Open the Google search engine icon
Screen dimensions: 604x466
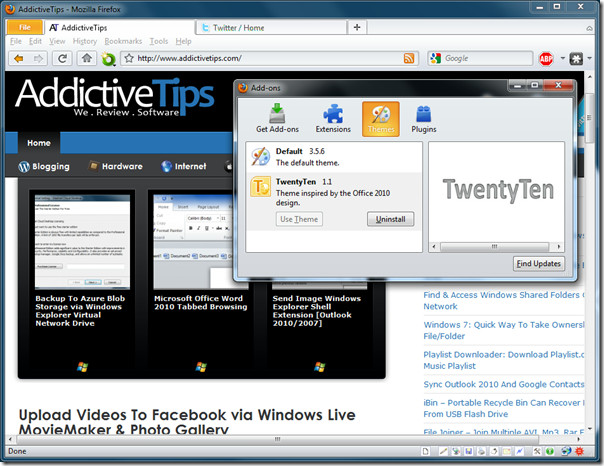coord(436,58)
